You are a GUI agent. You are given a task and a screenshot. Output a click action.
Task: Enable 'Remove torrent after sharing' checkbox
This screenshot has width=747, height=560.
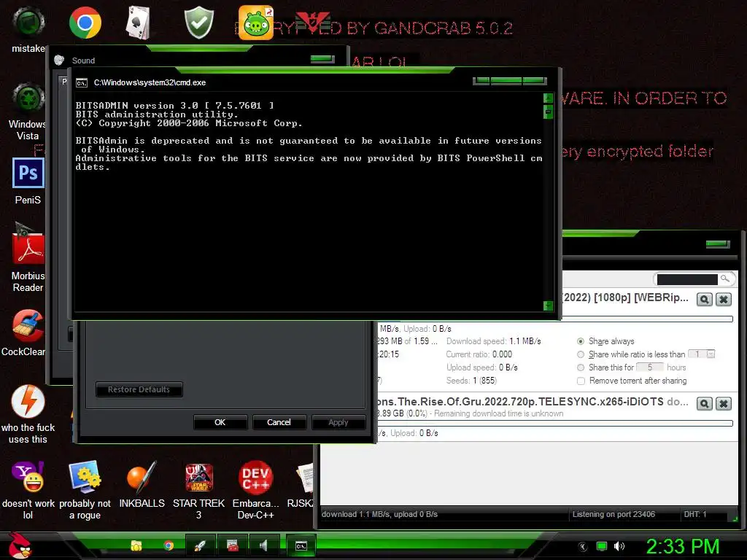pyautogui.click(x=581, y=381)
